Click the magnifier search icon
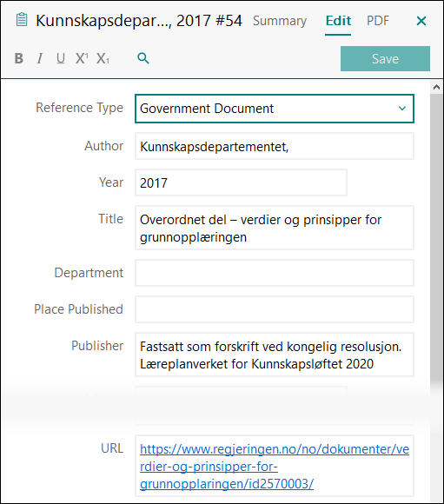The height and width of the screenshot is (504, 444). pyautogui.click(x=143, y=58)
